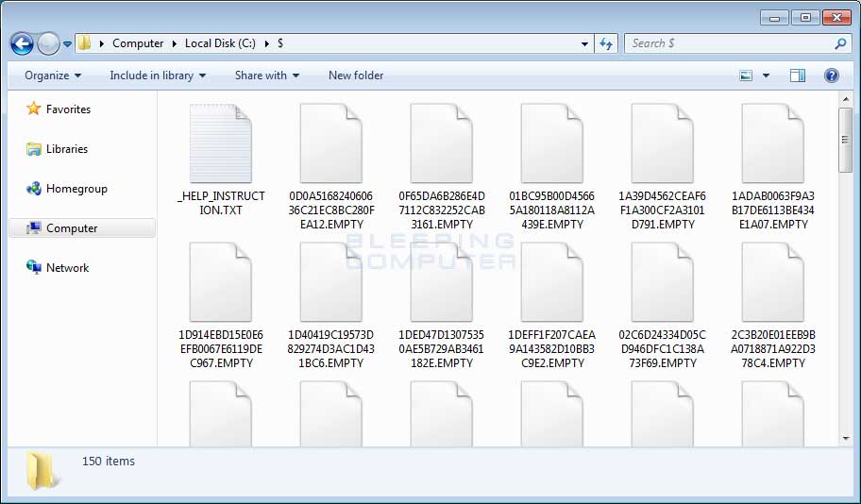Select Favorites in the navigation pane
Image resolution: width=861 pixels, height=504 pixels.
pyautogui.click(x=68, y=109)
